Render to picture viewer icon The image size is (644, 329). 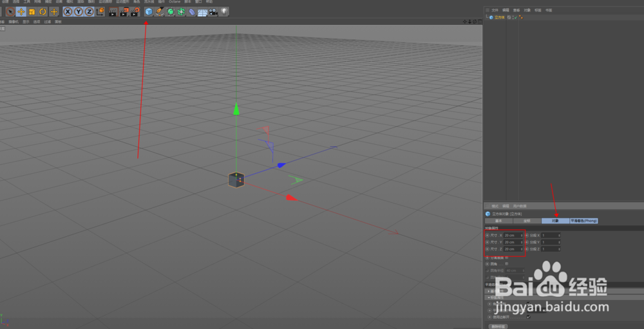tap(124, 12)
